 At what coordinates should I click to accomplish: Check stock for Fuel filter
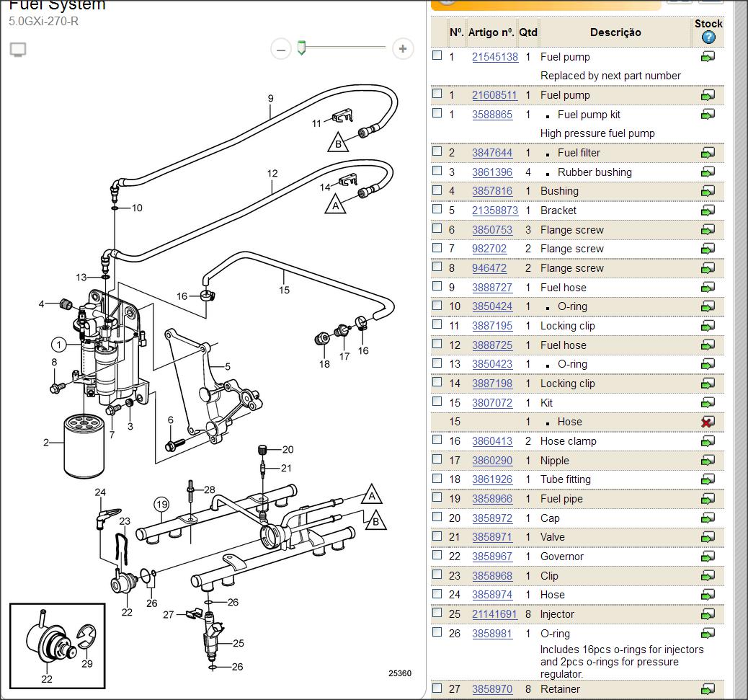(708, 153)
